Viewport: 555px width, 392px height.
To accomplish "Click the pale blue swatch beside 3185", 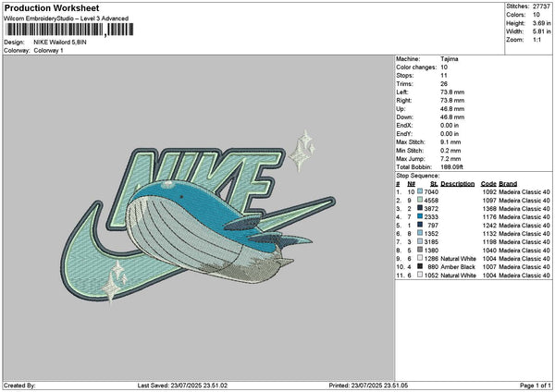I will pos(420,241).
